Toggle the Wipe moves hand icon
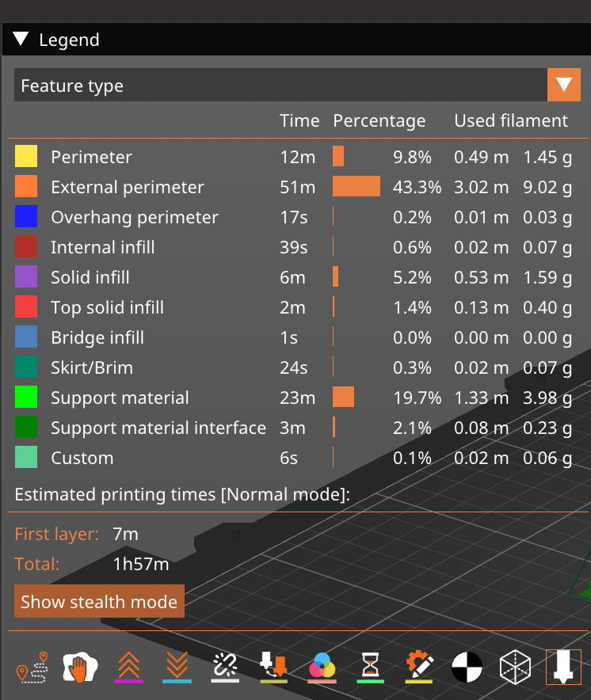Image resolution: width=591 pixels, height=700 pixels. point(79,667)
